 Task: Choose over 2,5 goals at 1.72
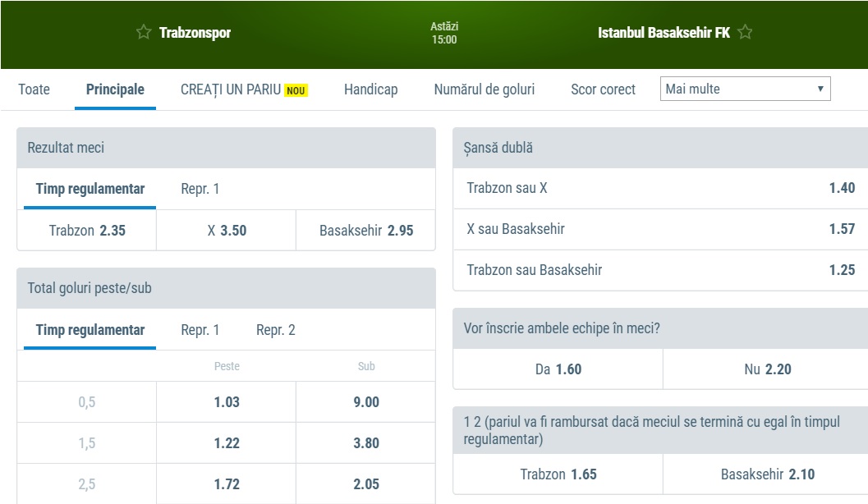click(x=227, y=484)
